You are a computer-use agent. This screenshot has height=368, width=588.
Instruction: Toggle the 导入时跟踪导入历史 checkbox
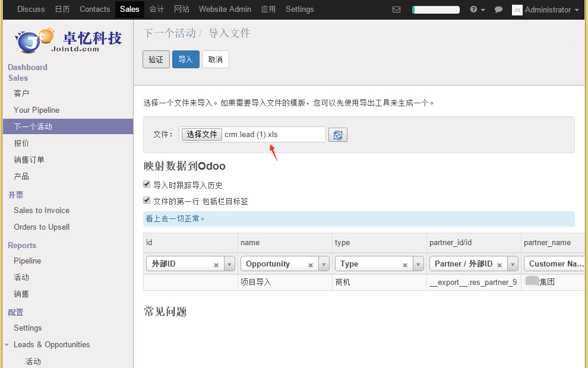[x=147, y=185]
